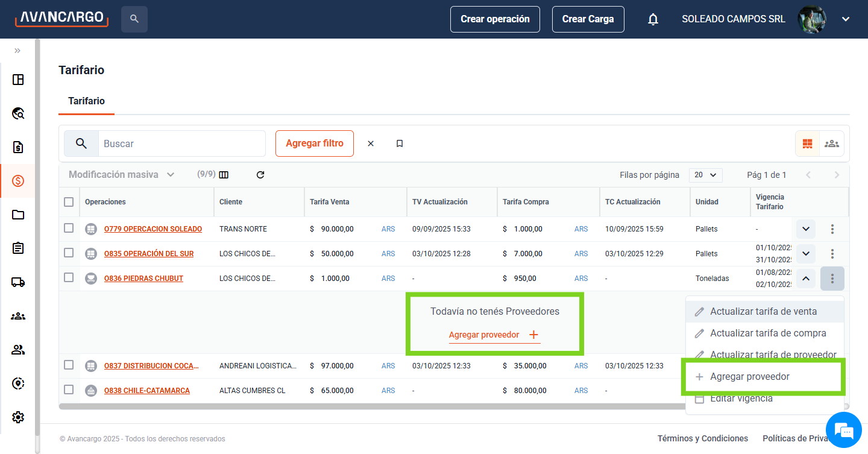The width and height of the screenshot is (868, 454).
Task: Choose Actualizar tarifa de compra menu item
Action: tap(767, 333)
